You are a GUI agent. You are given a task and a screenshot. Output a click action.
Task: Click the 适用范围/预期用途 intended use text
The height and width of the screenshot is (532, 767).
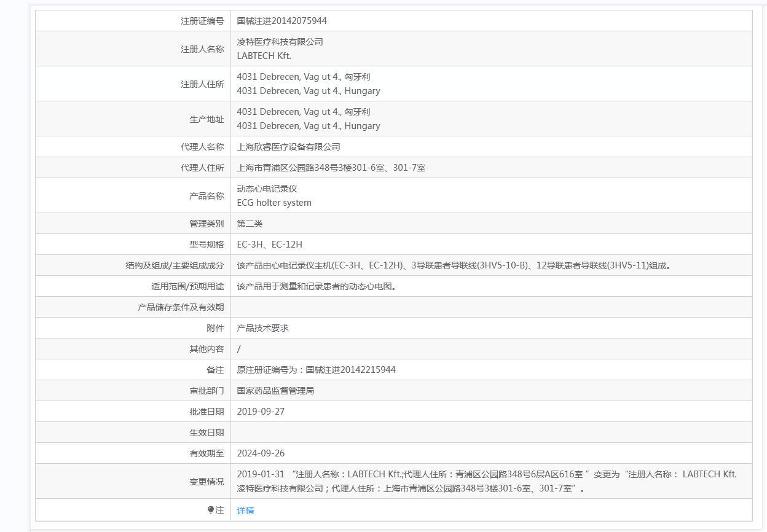tap(316, 286)
